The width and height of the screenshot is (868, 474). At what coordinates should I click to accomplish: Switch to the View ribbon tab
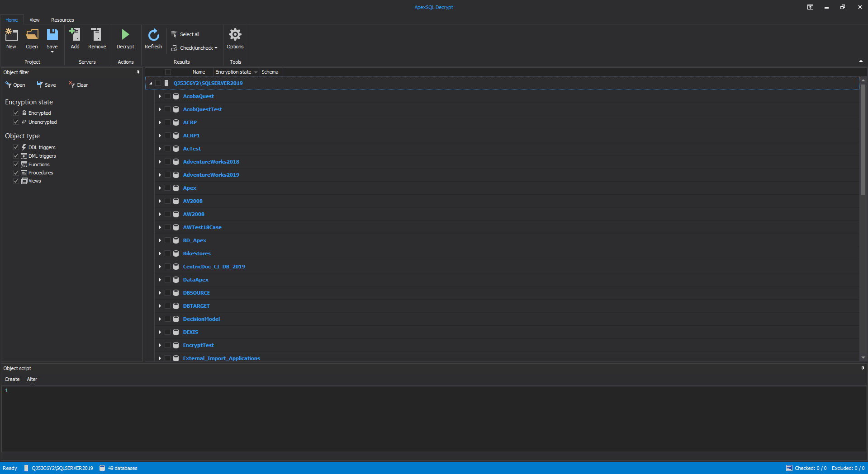click(x=34, y=20)
